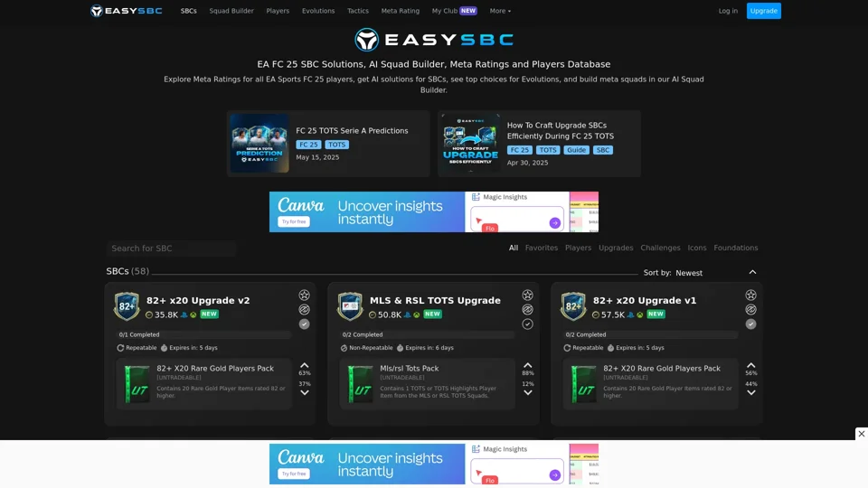Hide the 82+ x20 Upgrade v2 SBC
The height and width of the screenshot is (488, 868).
coord(305,309)
